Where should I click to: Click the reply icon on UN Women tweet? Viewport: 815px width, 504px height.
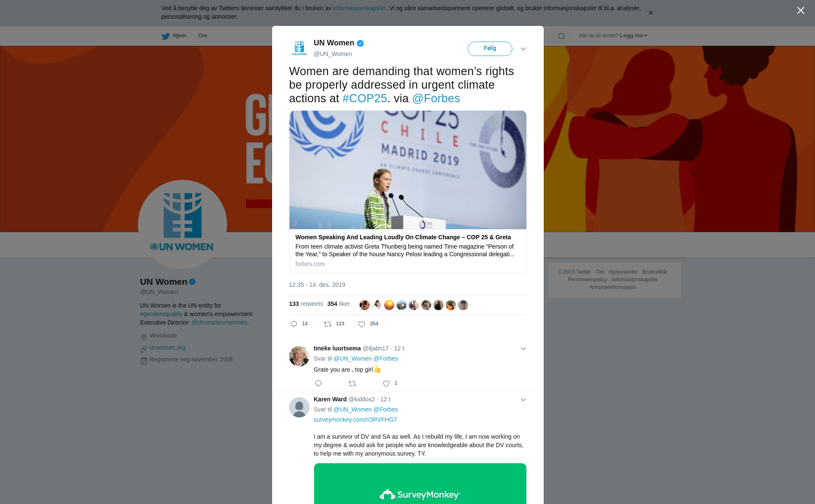pos(294,324)
